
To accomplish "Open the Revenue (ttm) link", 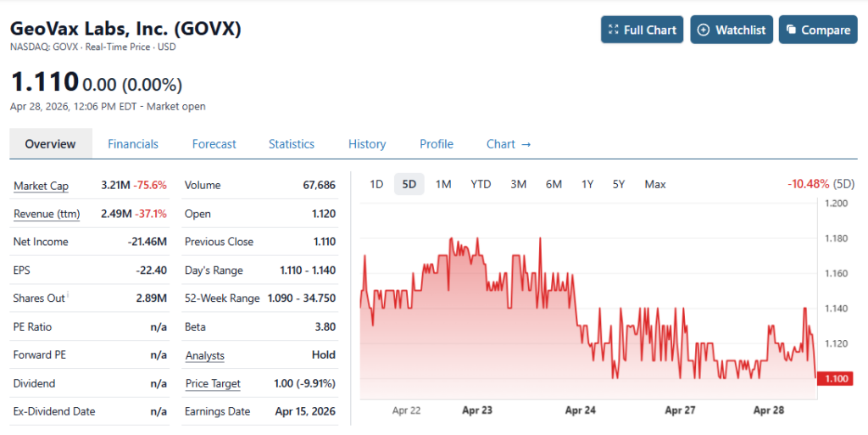I will [x=47, y=214].
